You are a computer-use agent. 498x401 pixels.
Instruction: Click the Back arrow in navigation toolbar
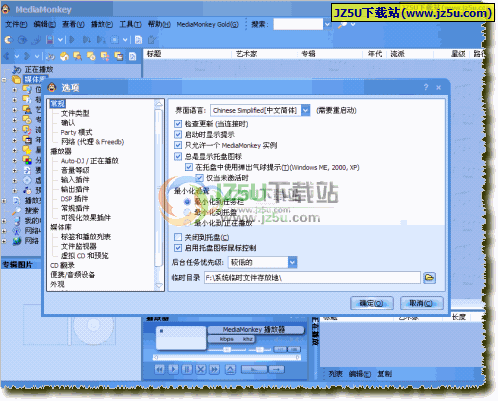pyautogui.click(x=7, y=56)
